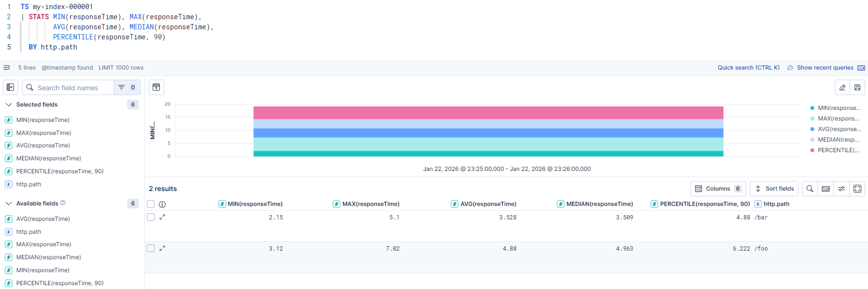Image resolution: width=868 pixels, height=289 pixels.
Task: Click the PERCENTILE legend color dot
Action: tap(812, 150)
